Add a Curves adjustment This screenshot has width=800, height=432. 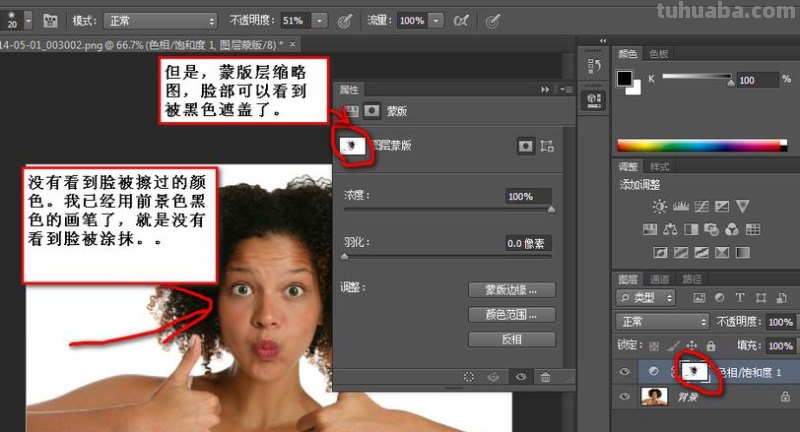coord(702,207)
